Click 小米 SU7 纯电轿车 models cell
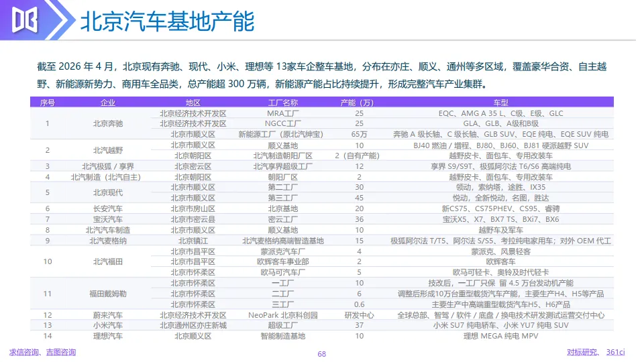The height and width of the screenshot is (362, 644). tap(500, 325)
